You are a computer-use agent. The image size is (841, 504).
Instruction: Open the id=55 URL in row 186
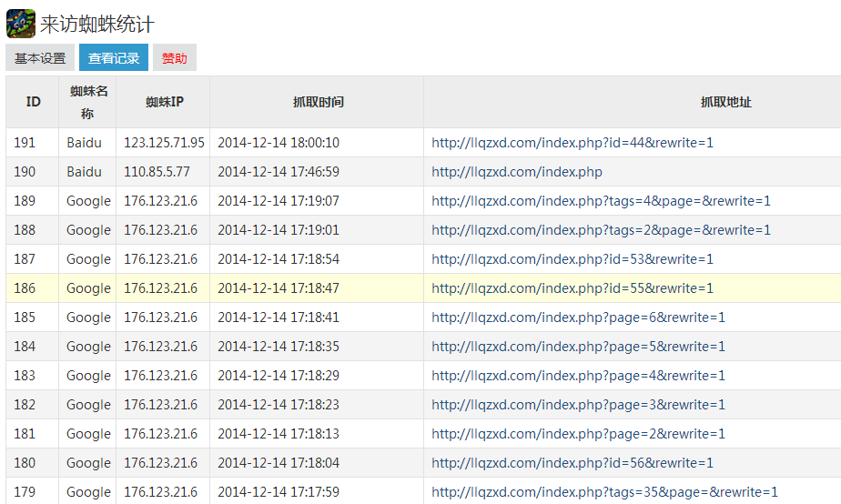pyautogui.click(x=572, y=288)
